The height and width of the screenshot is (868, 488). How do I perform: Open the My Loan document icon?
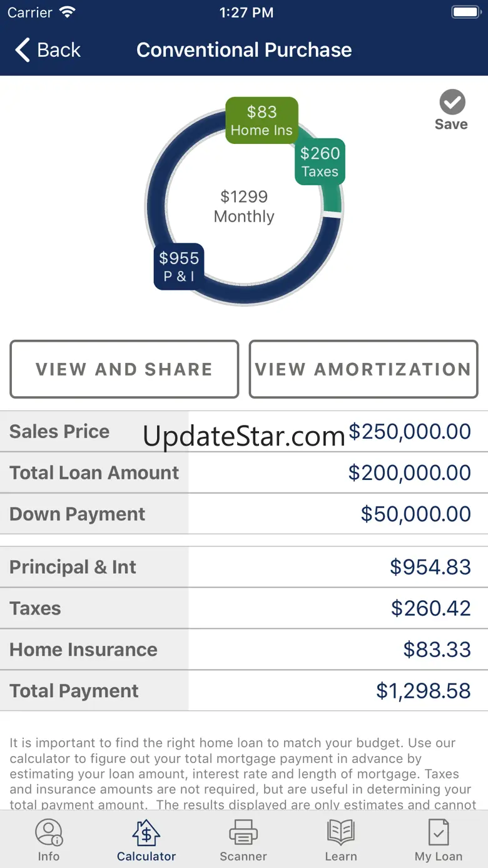[439, 833]
